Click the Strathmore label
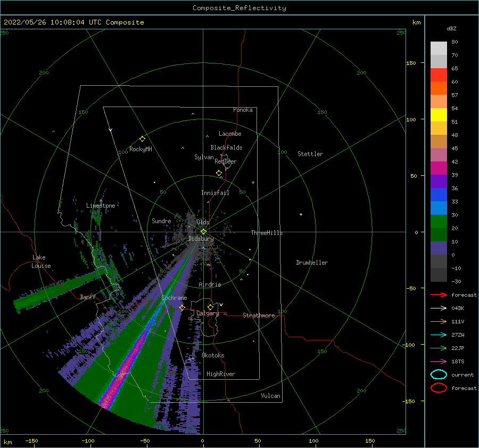Image resolution: width=479 pixels, height=448 pixels. pyautogui.click(x=259, y=315)
